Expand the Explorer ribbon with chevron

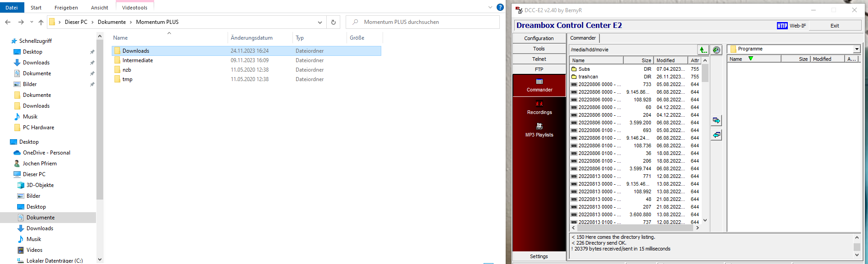[490, 7]
